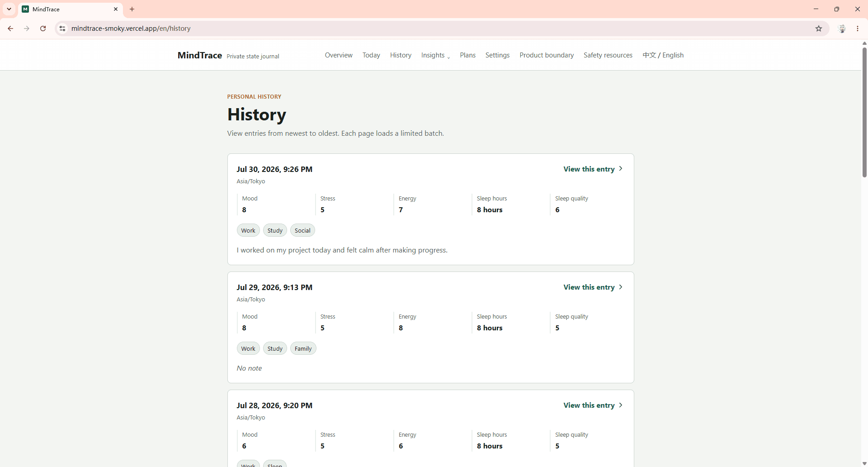The width and height of the screenshot is (868, 467).
Task: Open Safety resources link
Action: pyautogui.click(x=608, y=55)
